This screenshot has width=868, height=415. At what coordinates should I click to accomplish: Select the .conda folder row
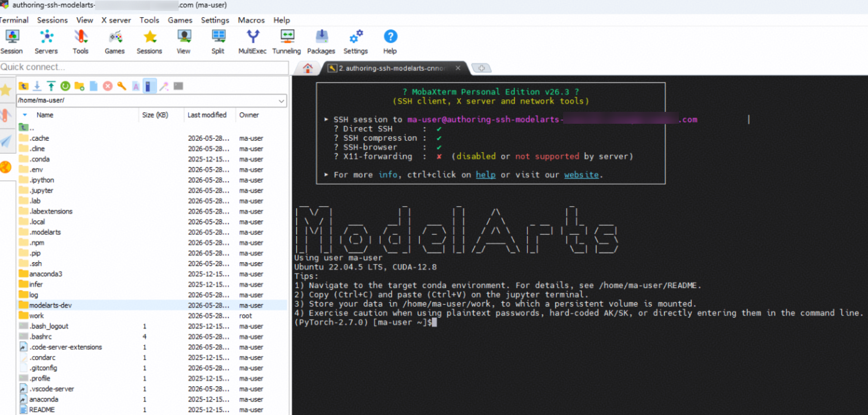[x=152, y=159]
